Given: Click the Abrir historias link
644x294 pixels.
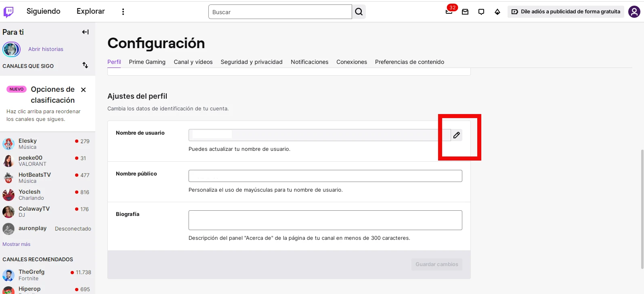Looking at the screenshot, I should pos(46,49).
